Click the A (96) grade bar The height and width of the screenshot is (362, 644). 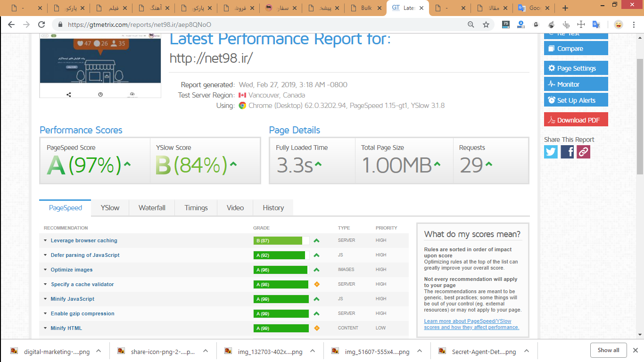click(x=281, y=270)
